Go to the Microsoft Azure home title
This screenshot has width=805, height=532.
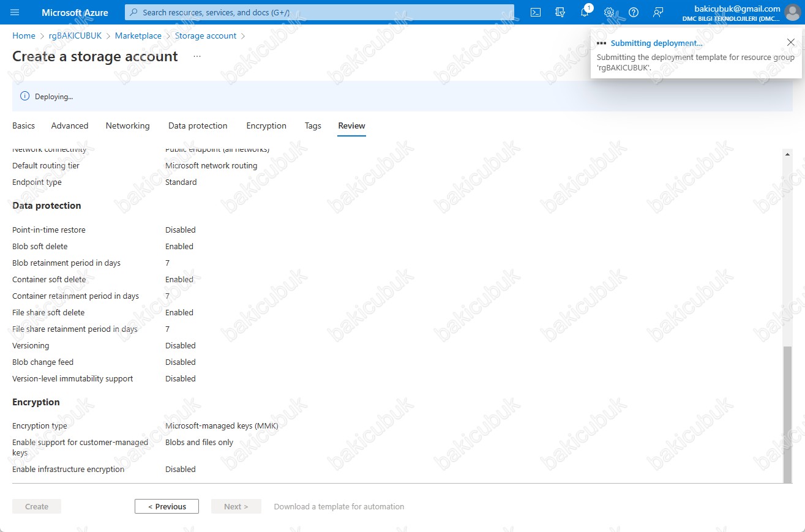(x=75, y=12)
